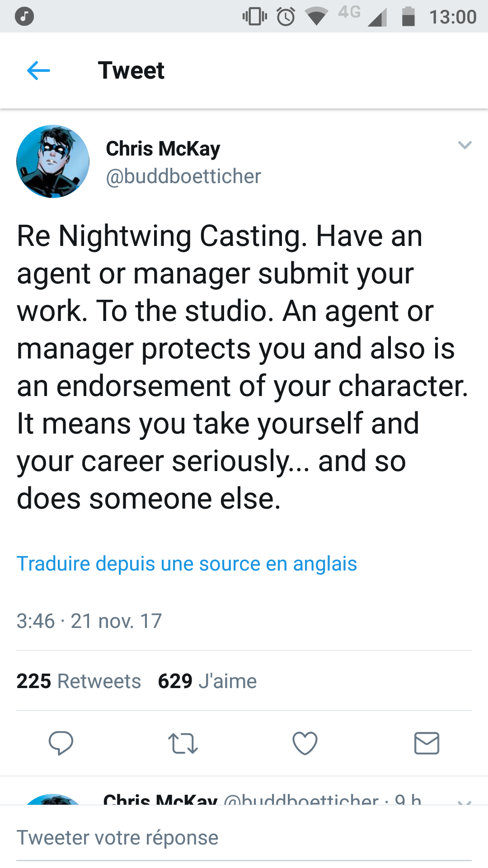Viewport: 488px width, 868px height.
Task: Open Chris McKay's profile picture
Action: point(53,161)
